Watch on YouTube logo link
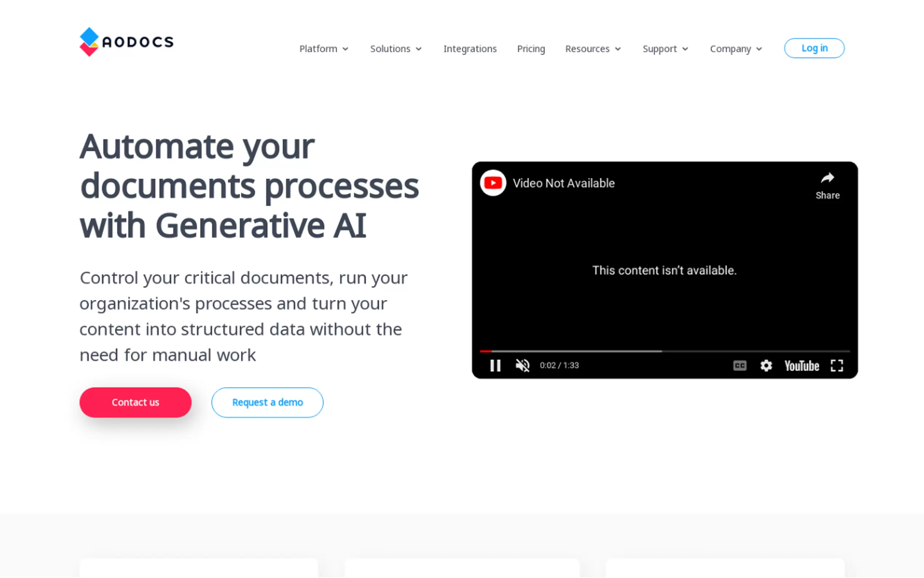Screen dimensions: 924x578 point(801,366)
